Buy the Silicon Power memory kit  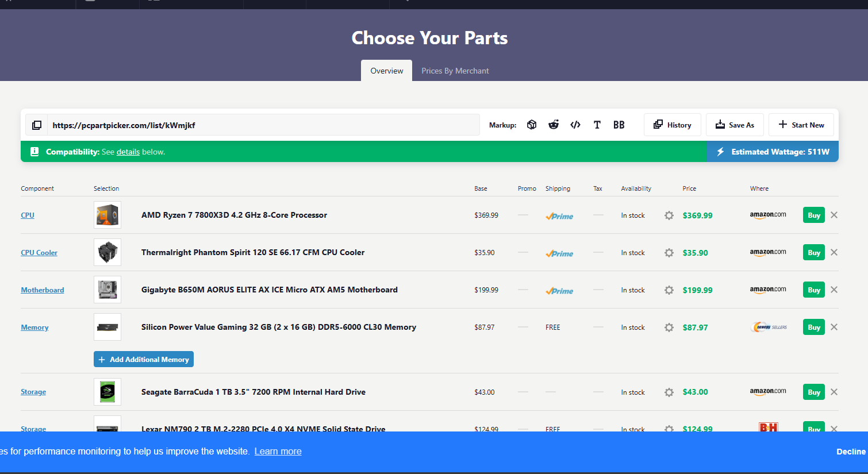[814, 327]
